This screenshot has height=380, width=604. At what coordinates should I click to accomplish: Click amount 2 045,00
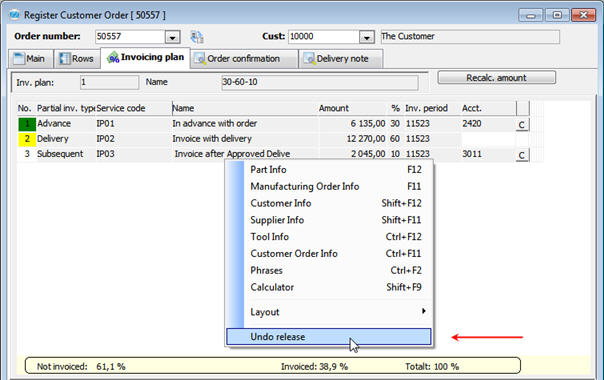[368, 154]
